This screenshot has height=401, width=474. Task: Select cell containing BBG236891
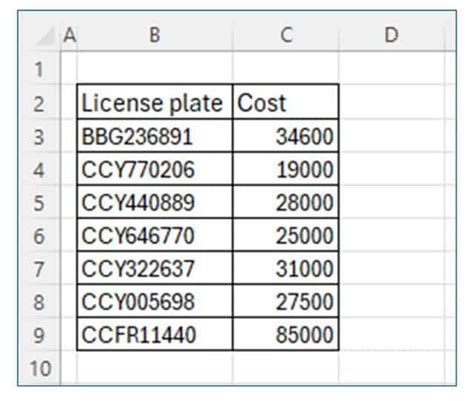click(x=155, y=136)
